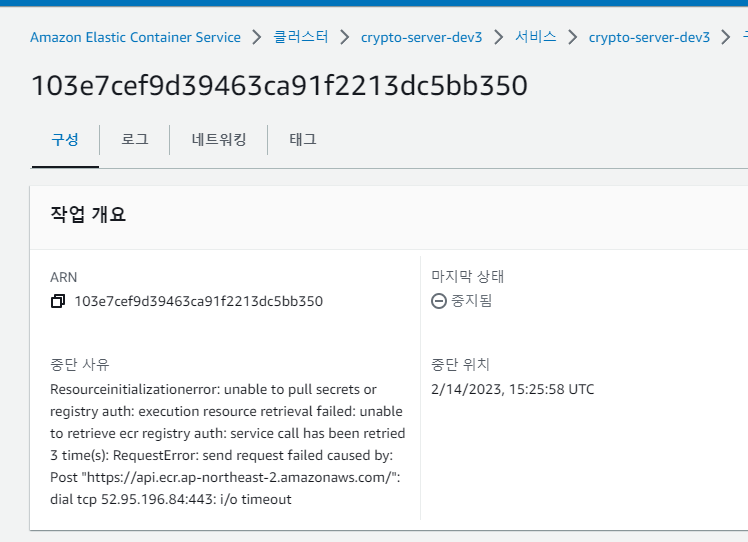The height and width of the screenshot is (542, 748).
Task: Open the 네트워킹 tab
Action: point(219,140)
